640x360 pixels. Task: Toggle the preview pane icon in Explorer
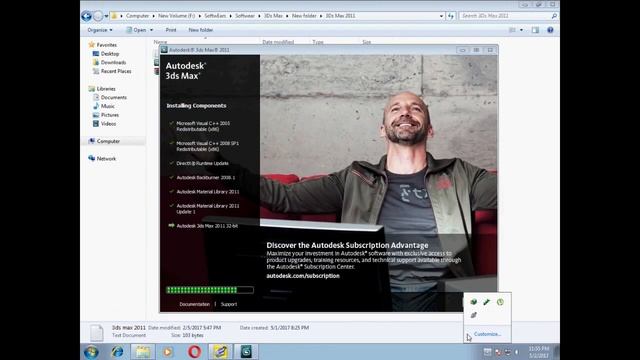[x=535, y=30]
